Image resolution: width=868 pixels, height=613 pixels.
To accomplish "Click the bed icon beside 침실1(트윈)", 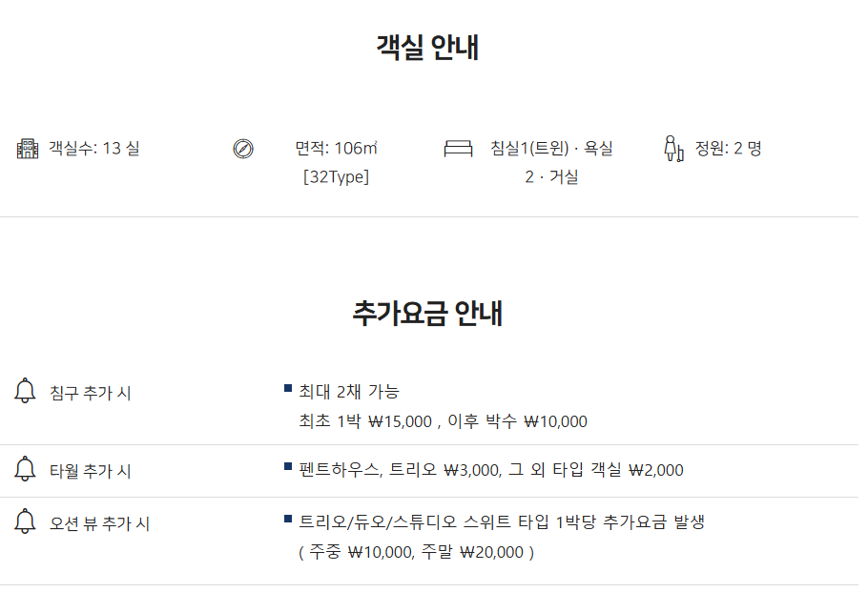I will [x=458, y=149].
